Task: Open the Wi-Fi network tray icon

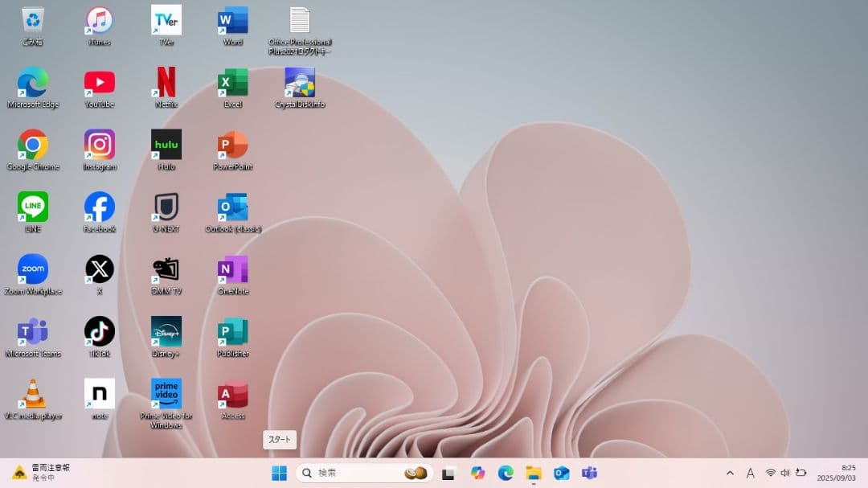Action: click(x=771, y=473)
